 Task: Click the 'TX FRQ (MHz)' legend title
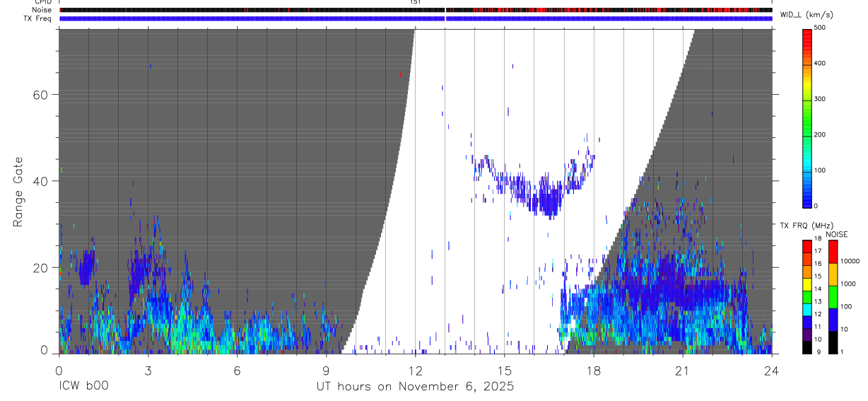click(x=807, y=226)
